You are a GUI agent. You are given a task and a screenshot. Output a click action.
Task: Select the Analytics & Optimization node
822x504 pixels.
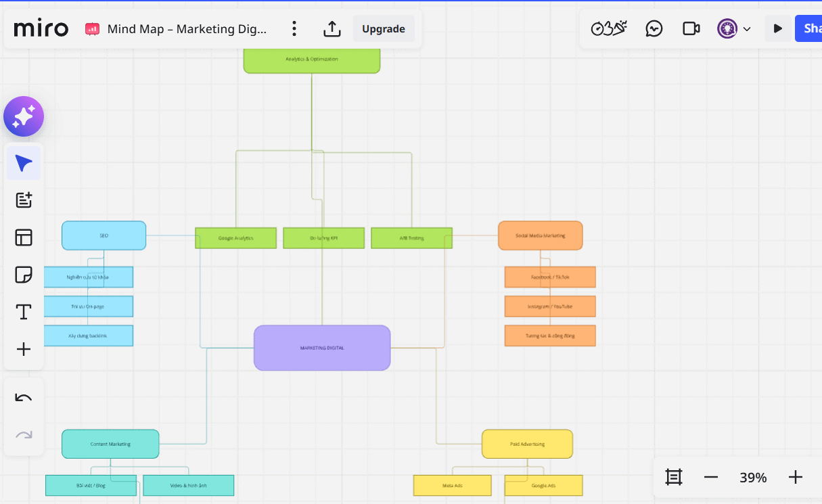[x=312, y=60]
